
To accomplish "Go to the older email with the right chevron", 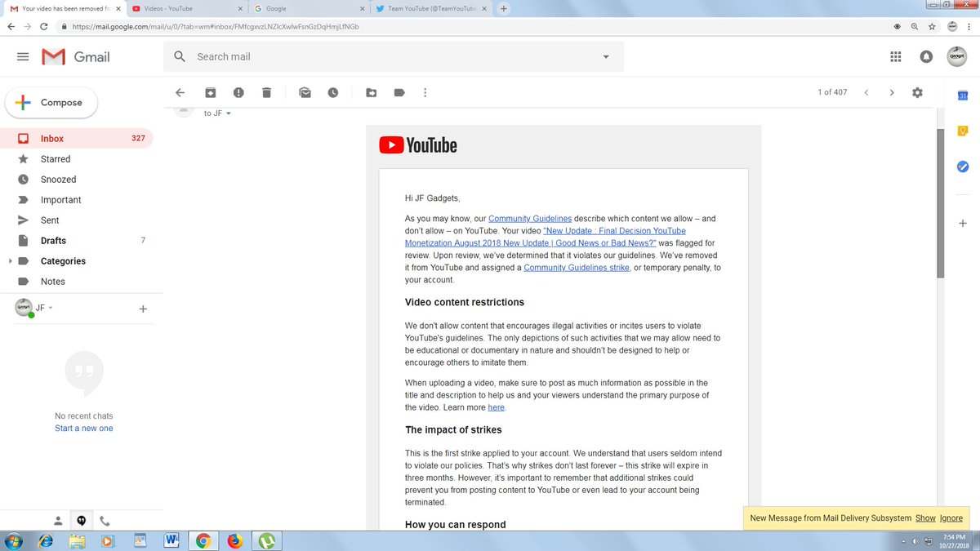I will [x=892, y=93].
